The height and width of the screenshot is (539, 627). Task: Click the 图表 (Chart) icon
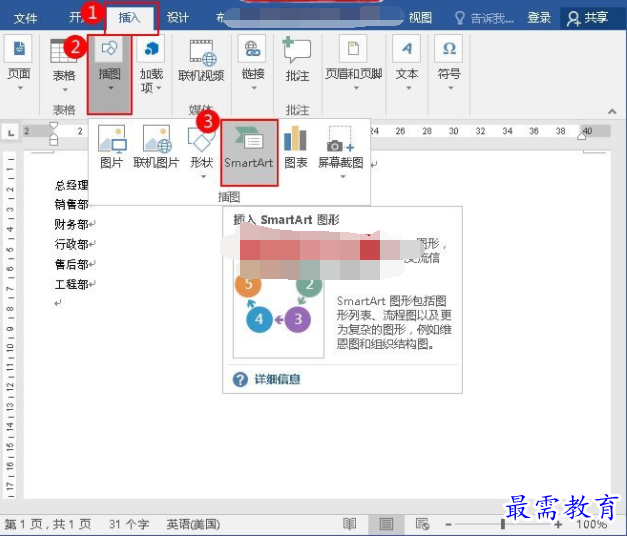(x=296, y=147)
